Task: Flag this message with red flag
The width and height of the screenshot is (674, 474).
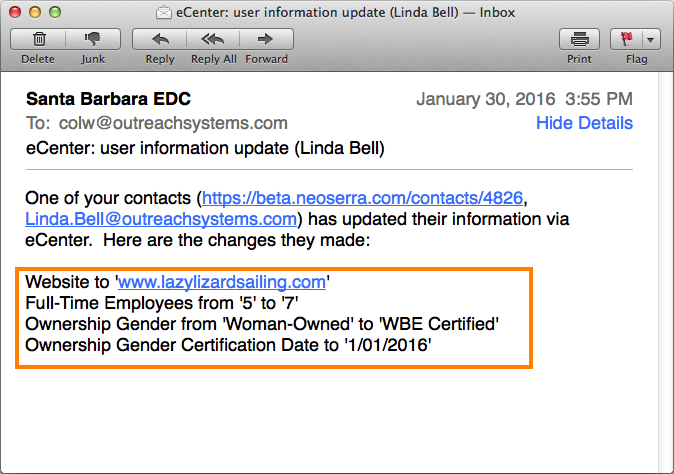Action: click(625, 40)
